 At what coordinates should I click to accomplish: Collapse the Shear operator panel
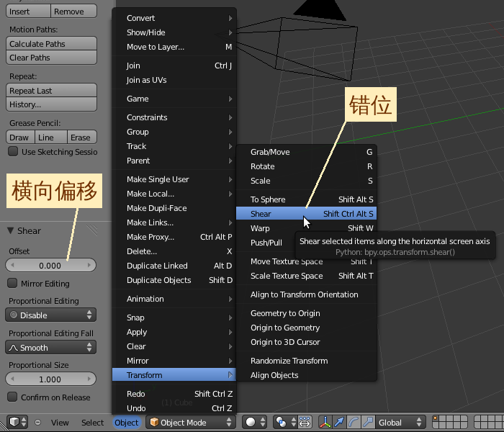(11, 230)
